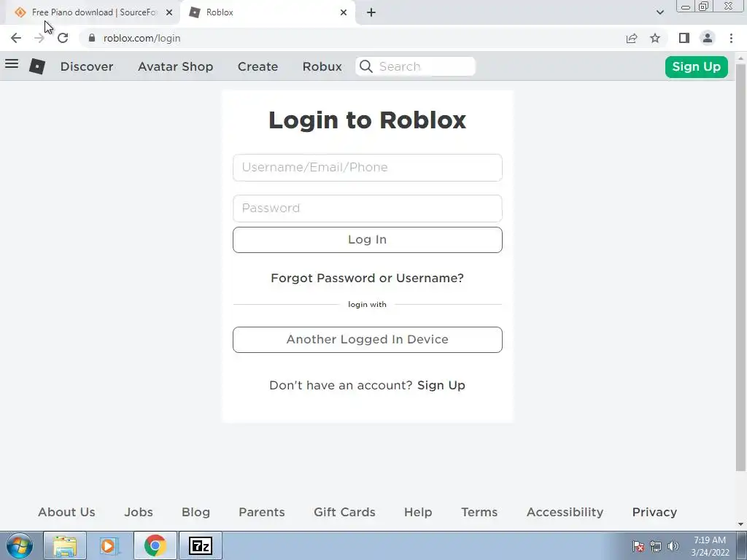Open the Discover menu item
This screenshot has height=560, width=747.
(87, 66)
